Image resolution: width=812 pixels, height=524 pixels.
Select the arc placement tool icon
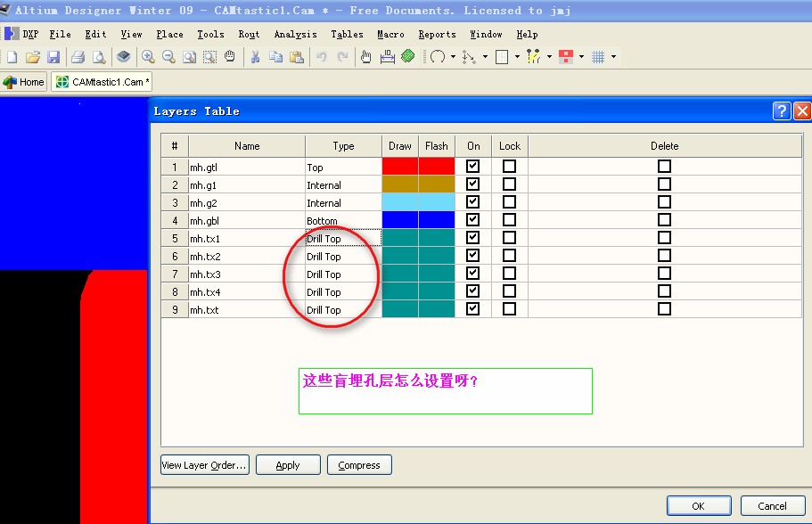tap(438, 57)
